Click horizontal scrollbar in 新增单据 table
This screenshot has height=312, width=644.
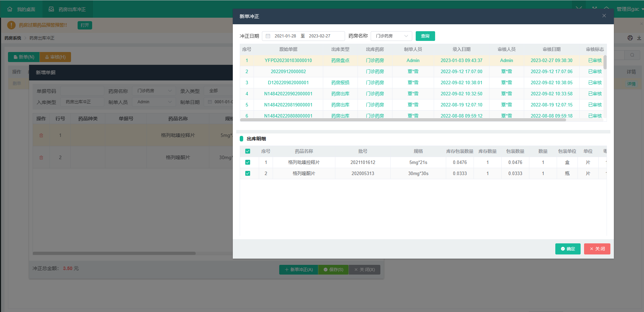tap(114, 253)
